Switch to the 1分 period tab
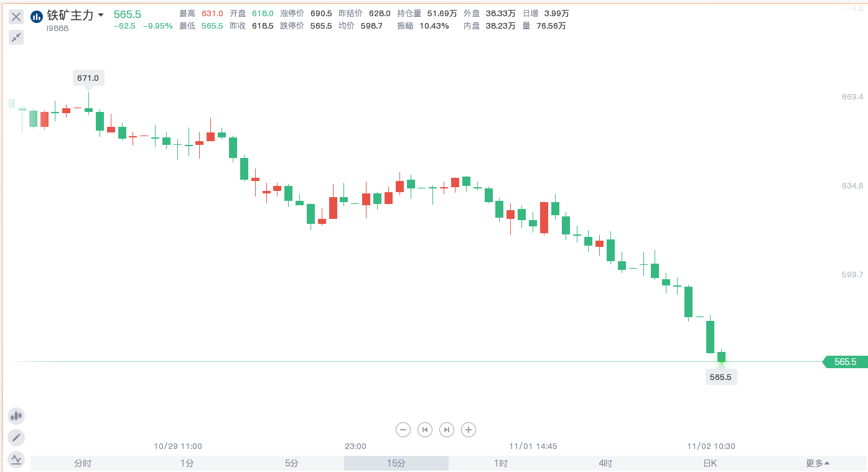Image resolution: width=868 pixels, height=472 pixels. pos(187,463)
